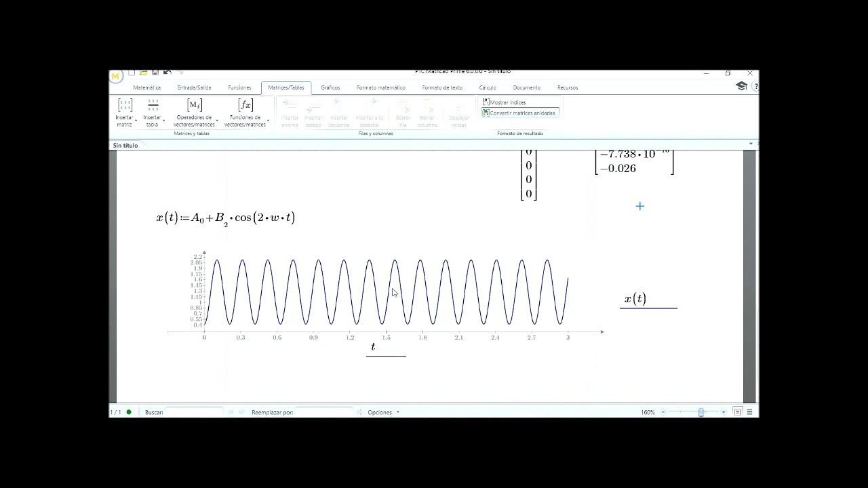Viewport: 868px width, 488px height.
Task: Click the Save quick-access icon
Action: [x=155, y=72]
